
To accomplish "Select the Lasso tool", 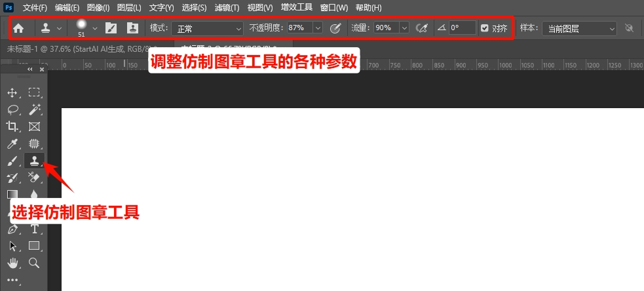I will click(12, 109).
